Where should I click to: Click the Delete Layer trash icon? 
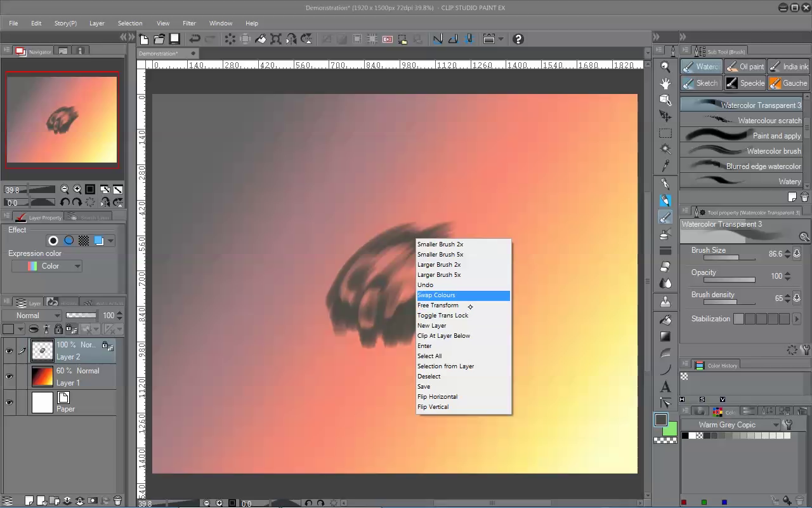click(118, 500)
